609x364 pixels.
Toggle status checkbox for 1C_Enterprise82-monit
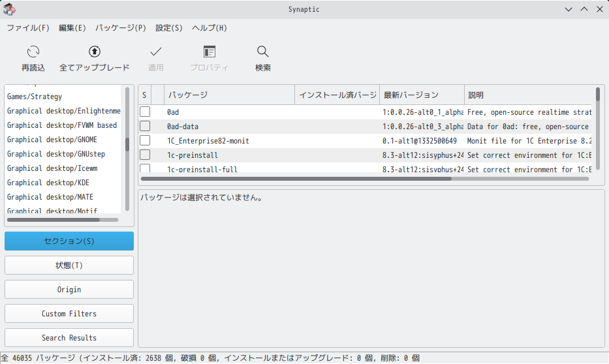tap(145, 140)
